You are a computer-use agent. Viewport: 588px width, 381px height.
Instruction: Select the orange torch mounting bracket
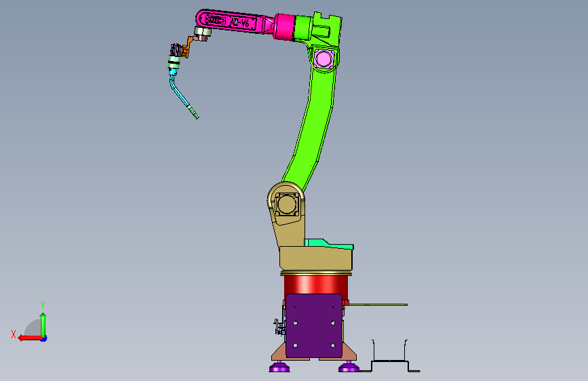[x=187, y=47]
